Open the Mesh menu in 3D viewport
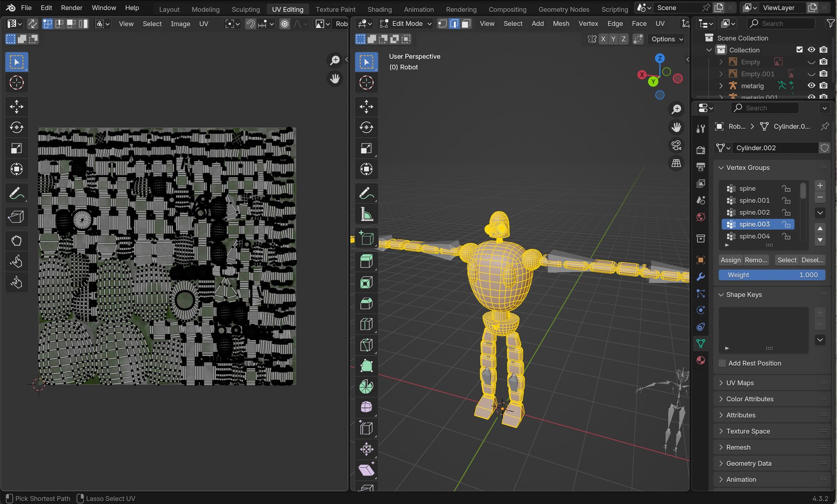Screen dimensions: 837x504 [561, 24]
